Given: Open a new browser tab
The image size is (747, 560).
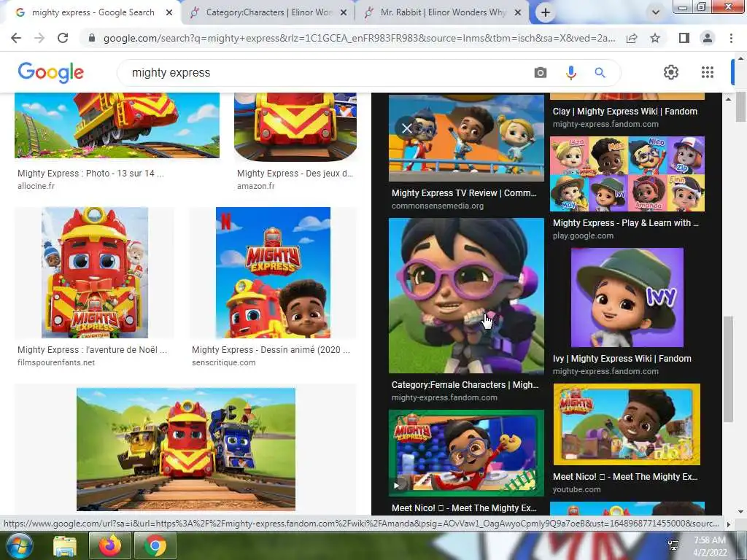Looking at the screenshot, I should [x=546, y=13].
